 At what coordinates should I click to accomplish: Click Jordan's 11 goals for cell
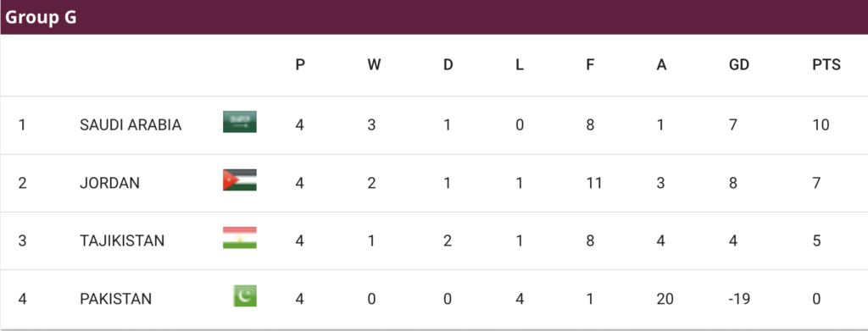(593, 183)
